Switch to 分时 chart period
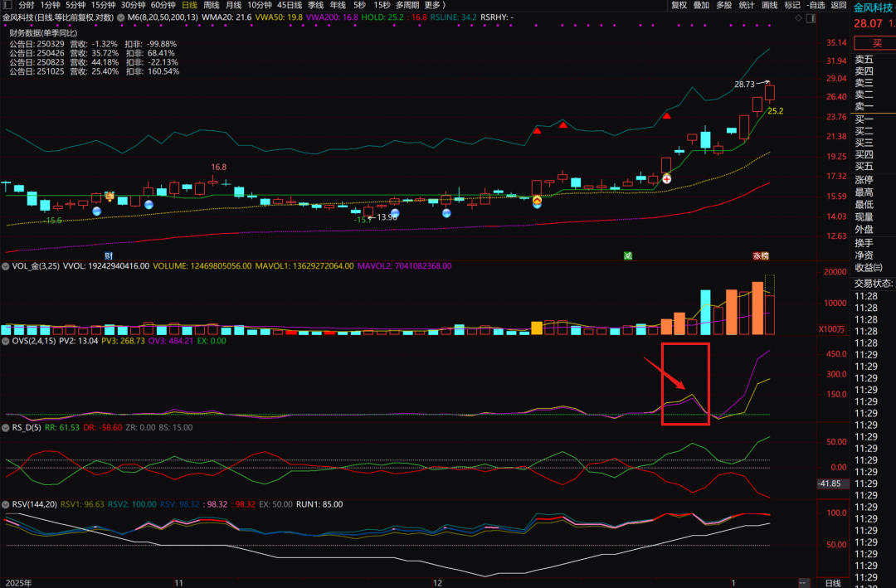896x588 pixels. tap(27, 5)
